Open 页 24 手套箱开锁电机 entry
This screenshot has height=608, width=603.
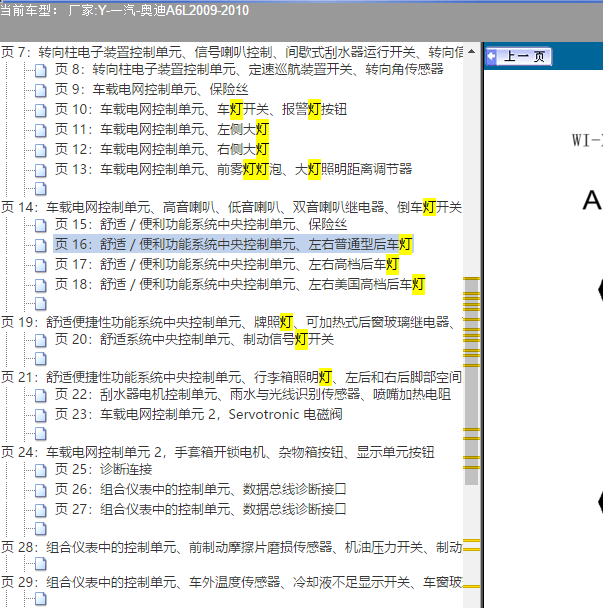tap(218, 452)
